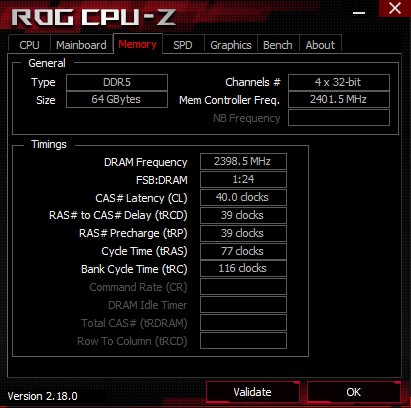The height and width of the screenshot is (408, 411).
Task: Click the CAS# Latency 40.0 clocks field
Action: coord(243,197)
